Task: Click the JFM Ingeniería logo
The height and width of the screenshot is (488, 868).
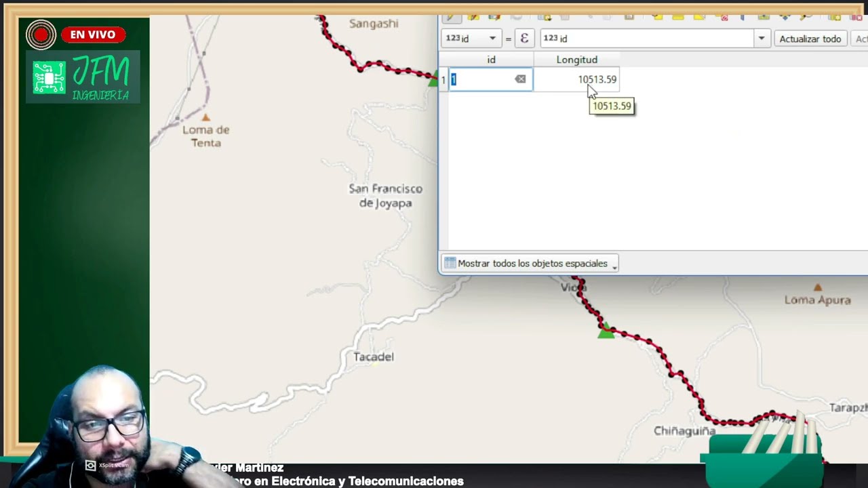Action: point(83,77)
